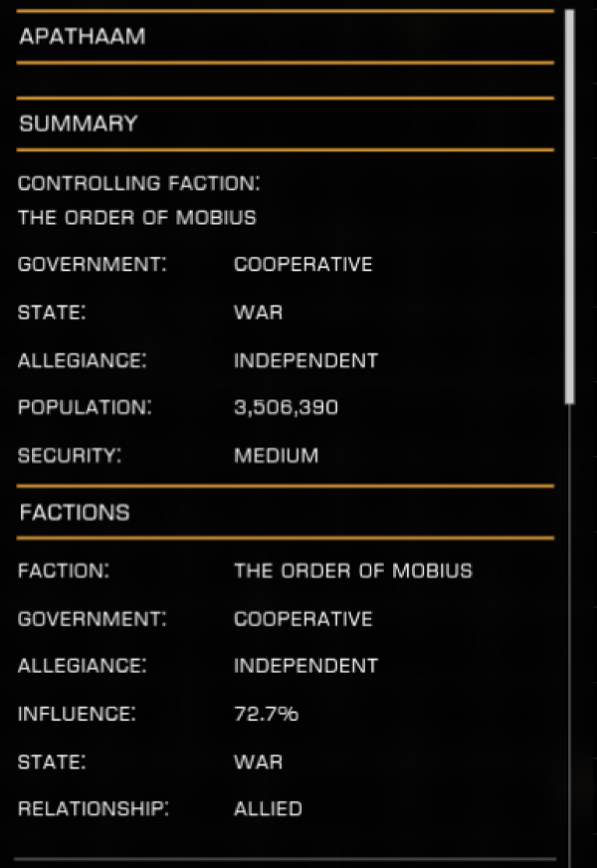Click INDEPENDENT allegiance value in Summary
This screenshot has height=868, width=597.
click(306, 360)
